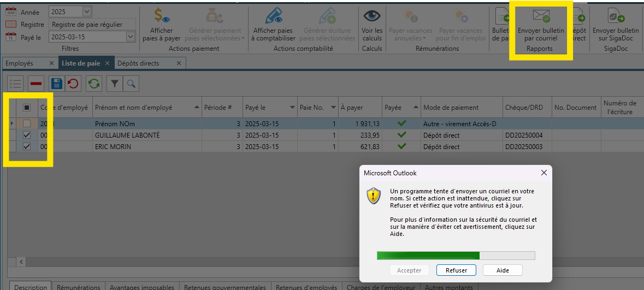Select the Période # column header

pyautogui.click(x=222, y=108)
